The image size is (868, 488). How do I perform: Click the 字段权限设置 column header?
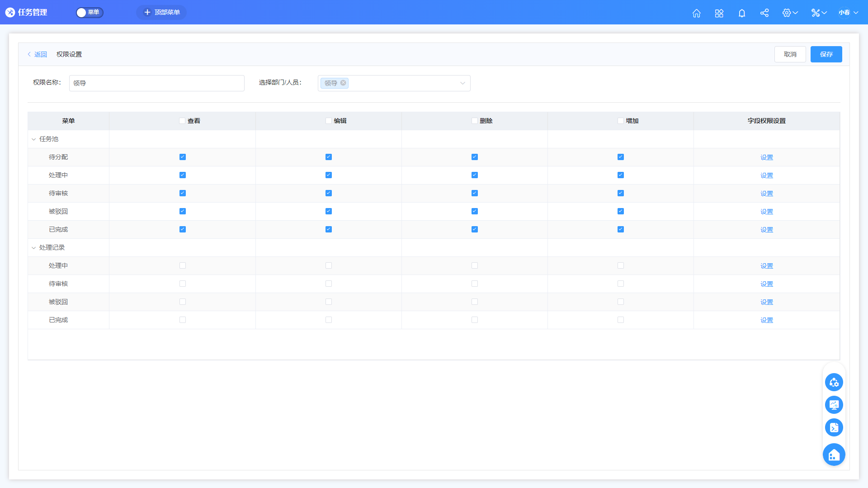[x=766, y=121]
